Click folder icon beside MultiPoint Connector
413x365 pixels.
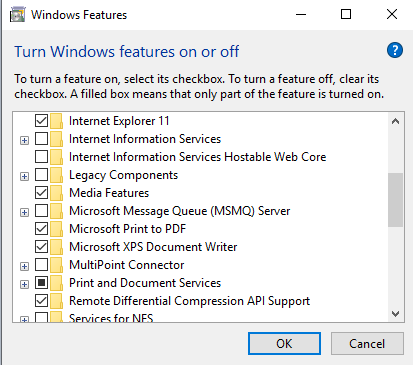click(x=57, y=265)
